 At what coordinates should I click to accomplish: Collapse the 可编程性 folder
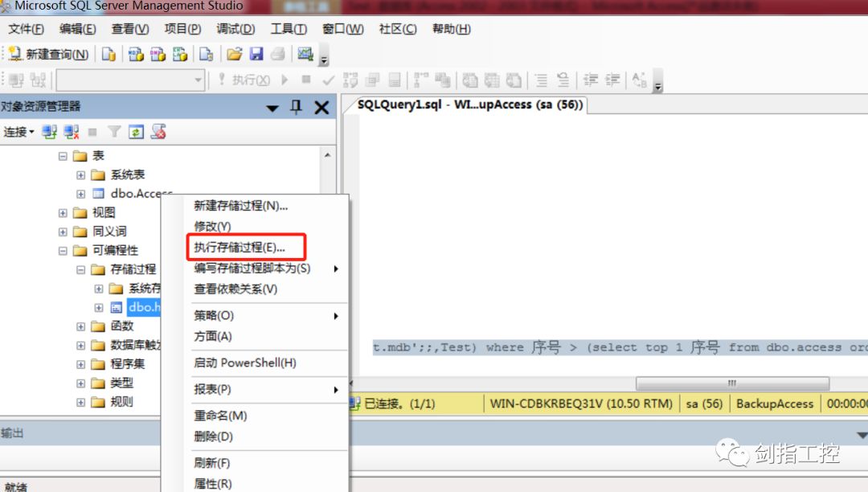coord(63,251)
